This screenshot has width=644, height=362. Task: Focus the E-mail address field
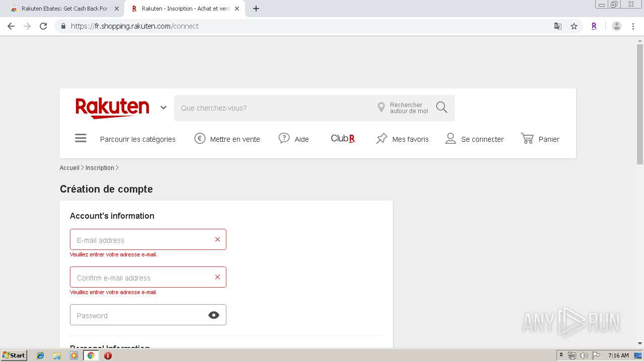[x=148, y=239]
